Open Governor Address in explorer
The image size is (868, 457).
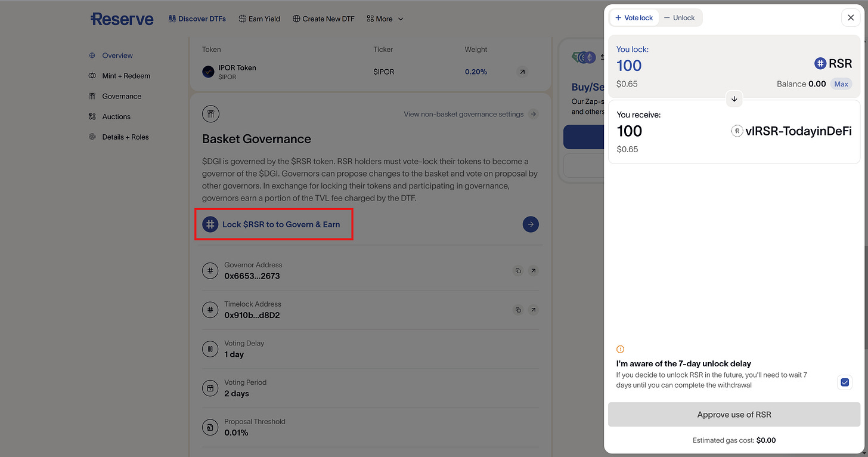pos(534,271)
